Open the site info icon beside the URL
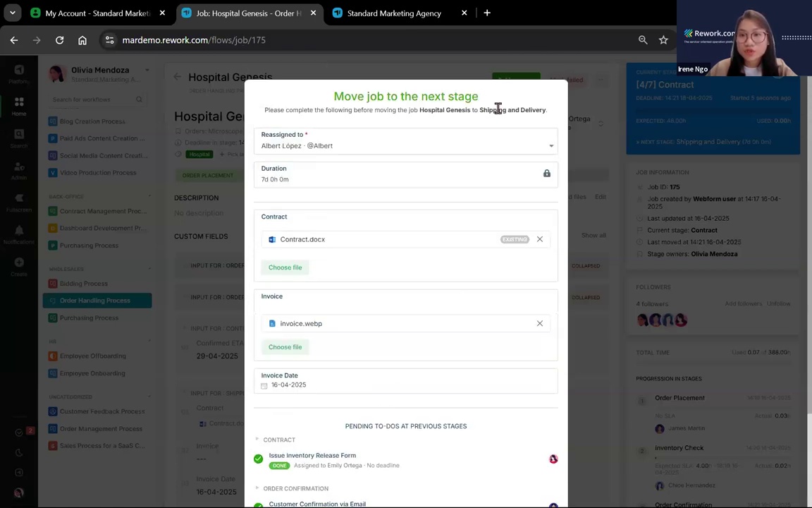This screenshot has height=508, width=812. pyautogui.click(x=109, y=40)
